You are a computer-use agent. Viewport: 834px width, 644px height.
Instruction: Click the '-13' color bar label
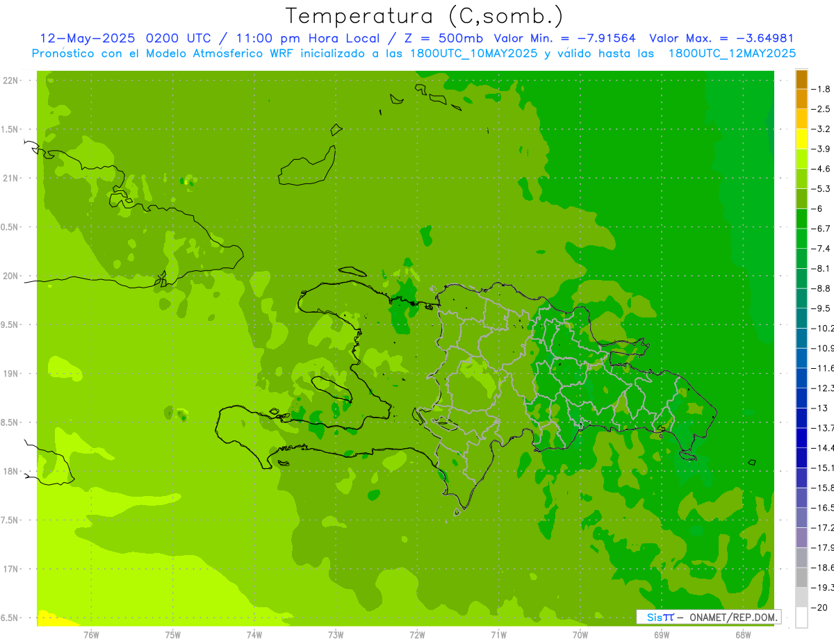[820, 408]
